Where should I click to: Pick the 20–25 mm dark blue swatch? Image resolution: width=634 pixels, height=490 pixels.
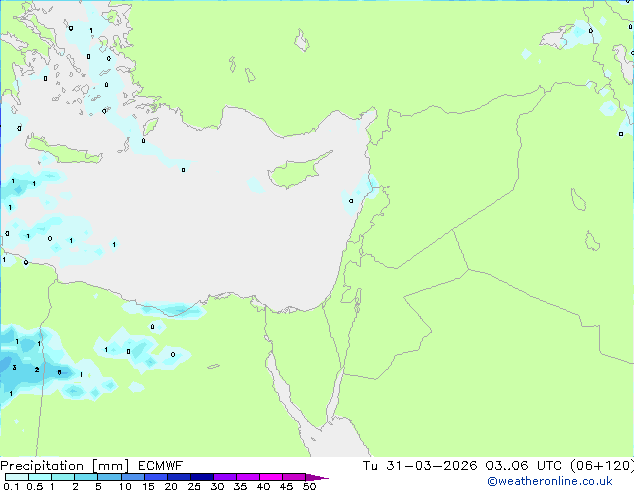(178, 477)
